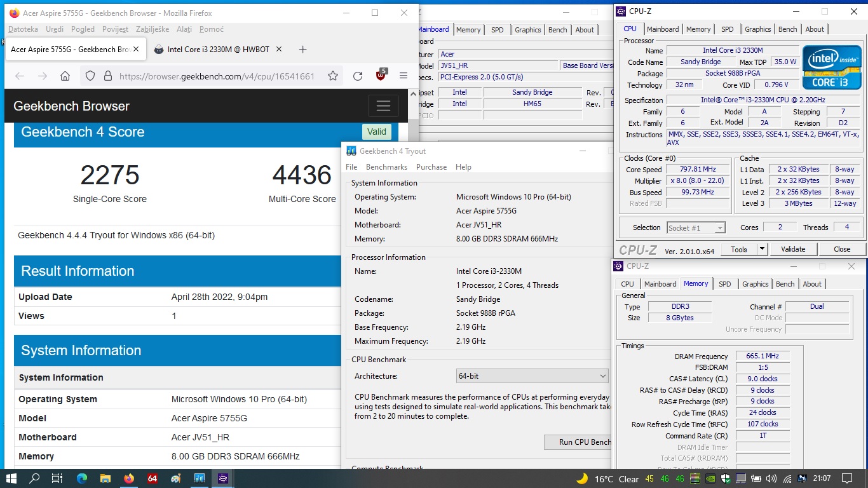Click the padlock site security icon
Viewport: 868px width, 488px height.
pos(107,76)
